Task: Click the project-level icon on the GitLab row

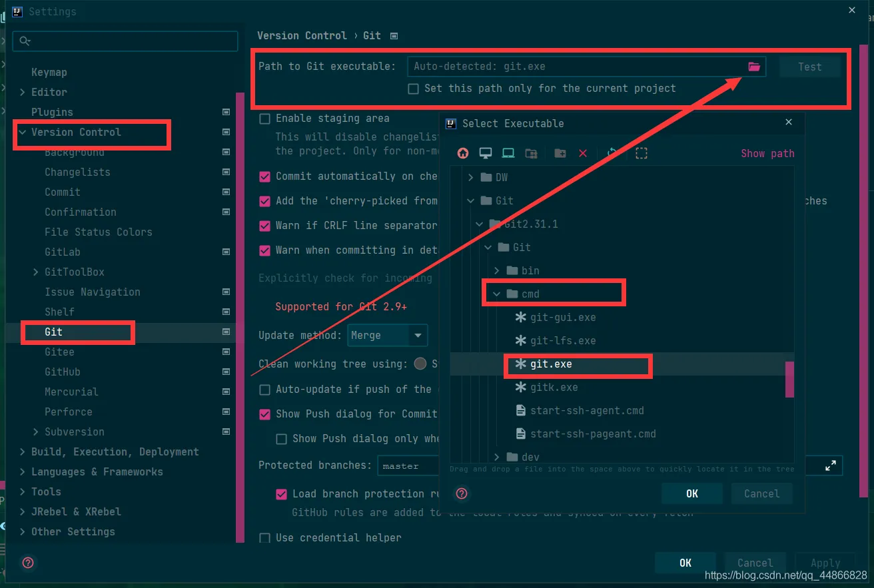Action: [226, 252]
